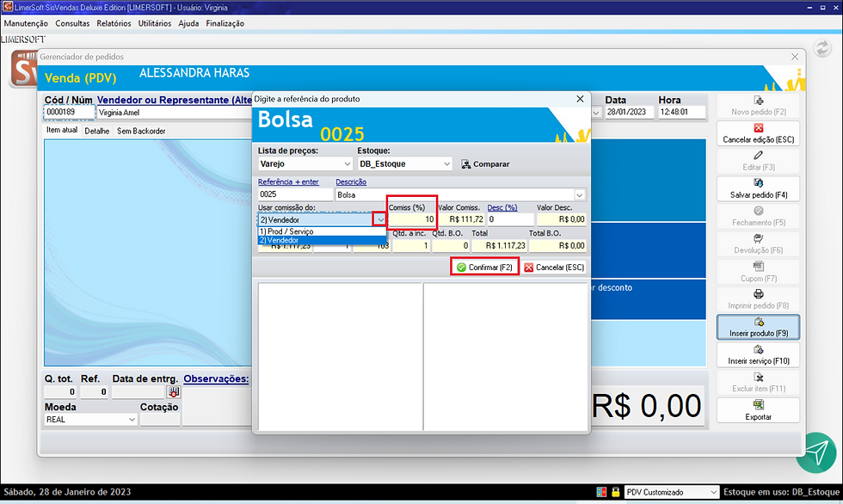
Task: Click the Valor Comiss. R$ 111,72 value
Action: [x=461, y=219]
